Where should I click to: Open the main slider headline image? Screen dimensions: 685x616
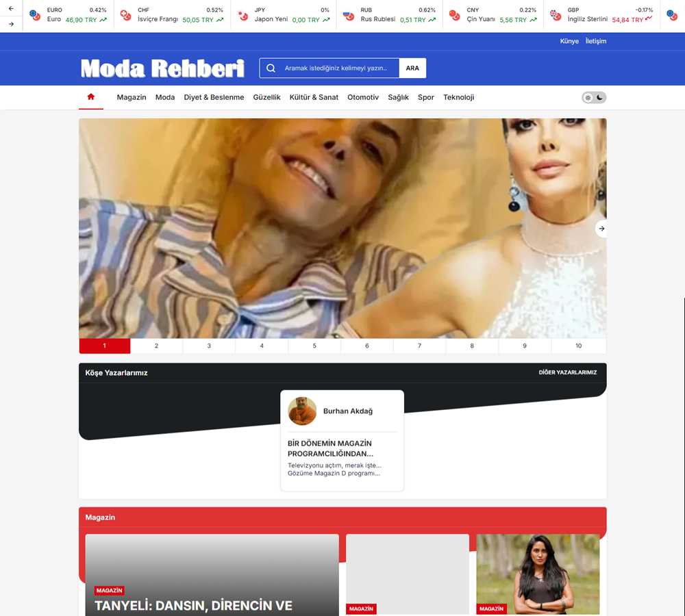pyautogui.click(x=342, y=229)
